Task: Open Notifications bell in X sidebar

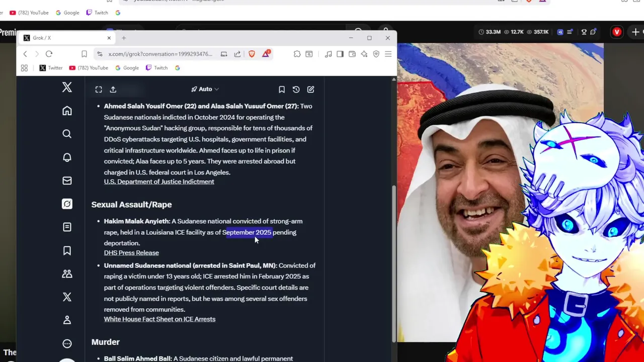Action: coord(67,157)
